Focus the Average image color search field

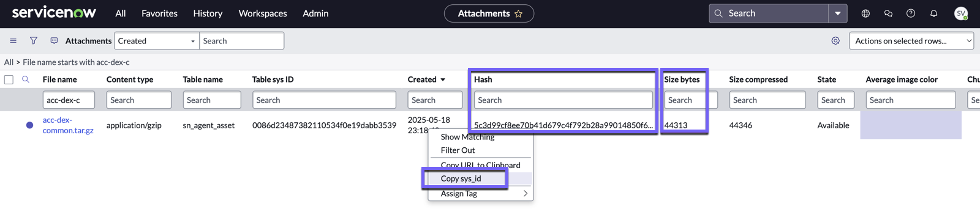click(x=911, y=100)
